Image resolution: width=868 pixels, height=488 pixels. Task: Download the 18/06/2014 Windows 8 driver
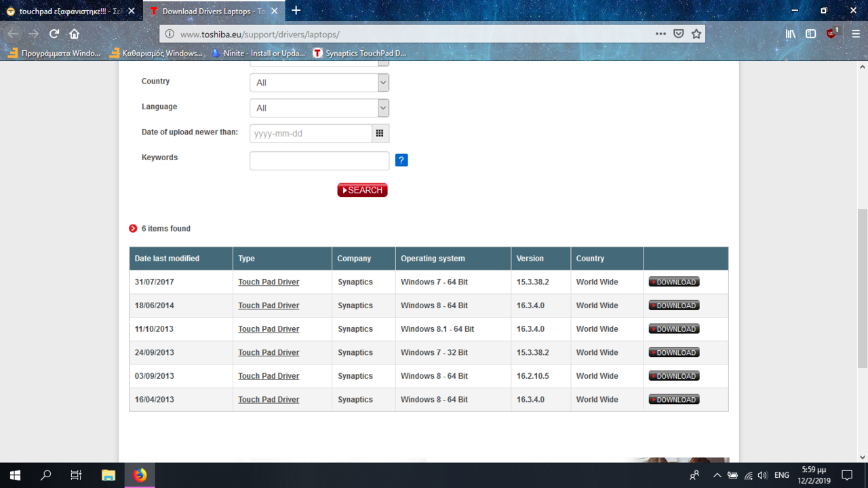click(674, 305)
